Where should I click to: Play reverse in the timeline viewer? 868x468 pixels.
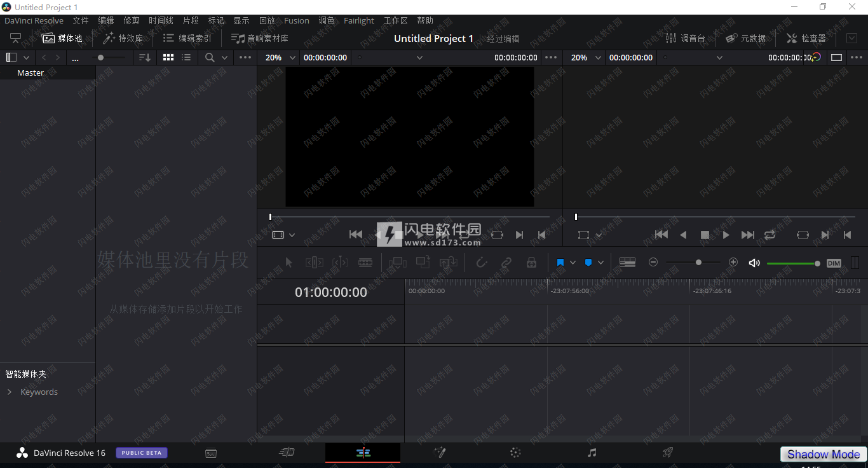coord(683,235)
